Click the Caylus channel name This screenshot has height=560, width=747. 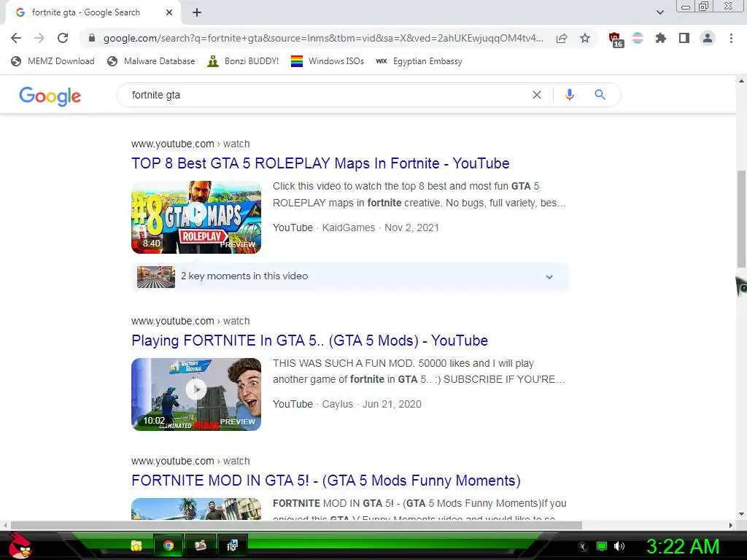[337, 404]
